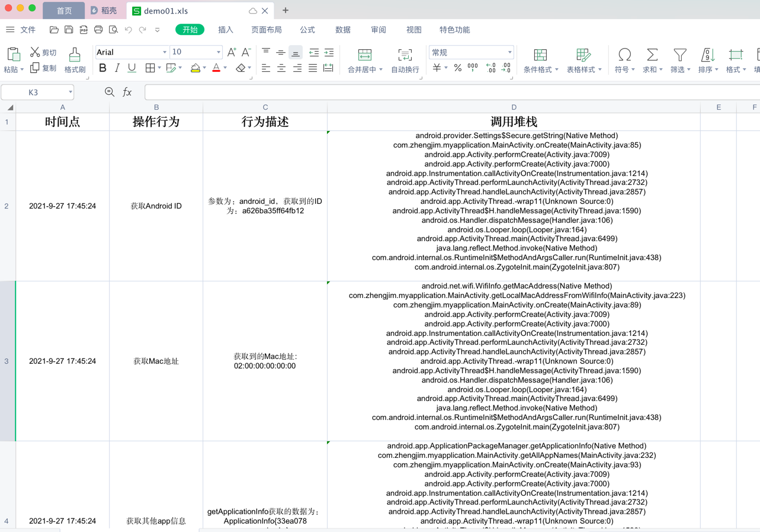Open the 数据 ribbon tab

(343, 30)
